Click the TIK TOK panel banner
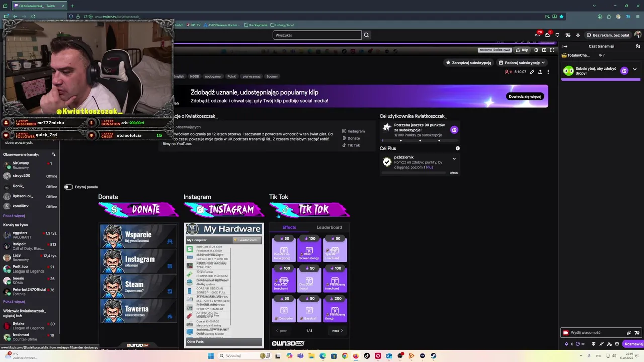 click(309, 209)
